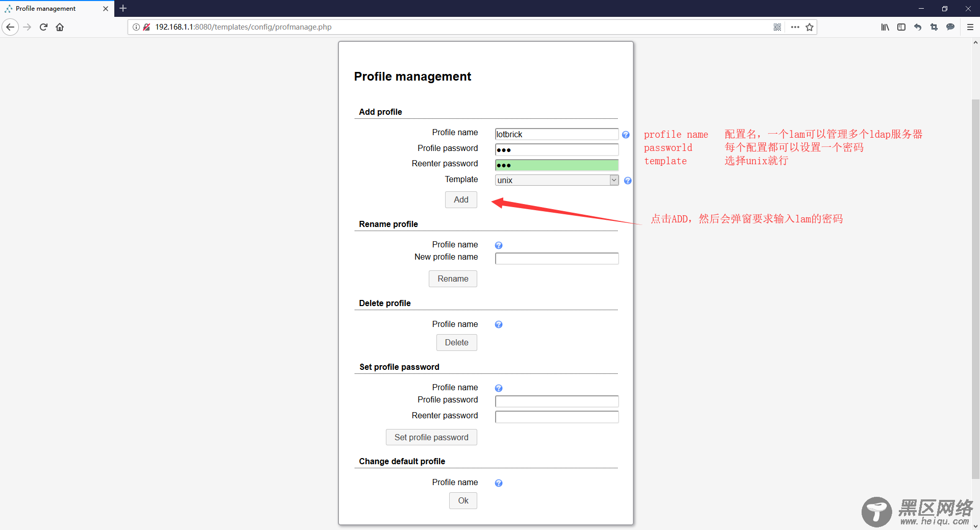Click the scrollbar up arrow
The image size is (980, 530).
pyautogui.click(x=975, y=43)
